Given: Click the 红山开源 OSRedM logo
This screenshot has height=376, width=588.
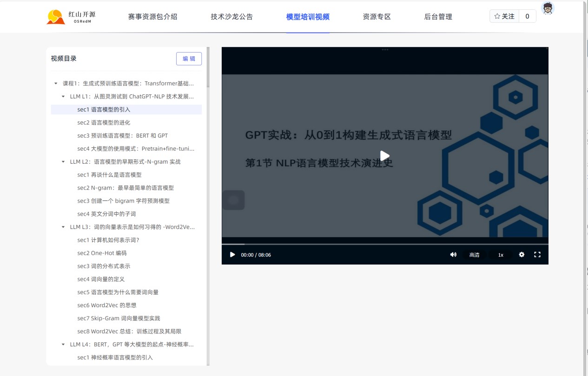Looking at the screenshot, I should [71, 17].
